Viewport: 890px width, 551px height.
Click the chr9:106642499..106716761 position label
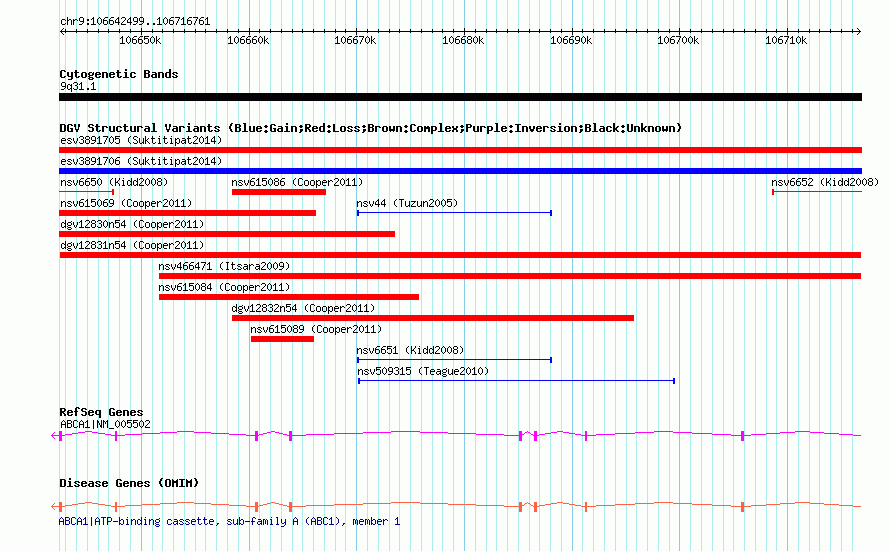[x=135, y=21]
